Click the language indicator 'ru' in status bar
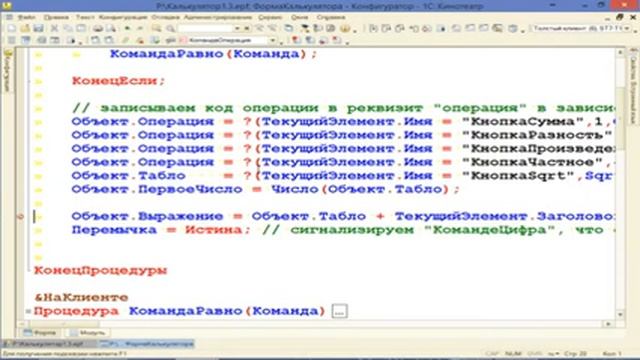This screenshot has height=360, width=640. (552, 353)
